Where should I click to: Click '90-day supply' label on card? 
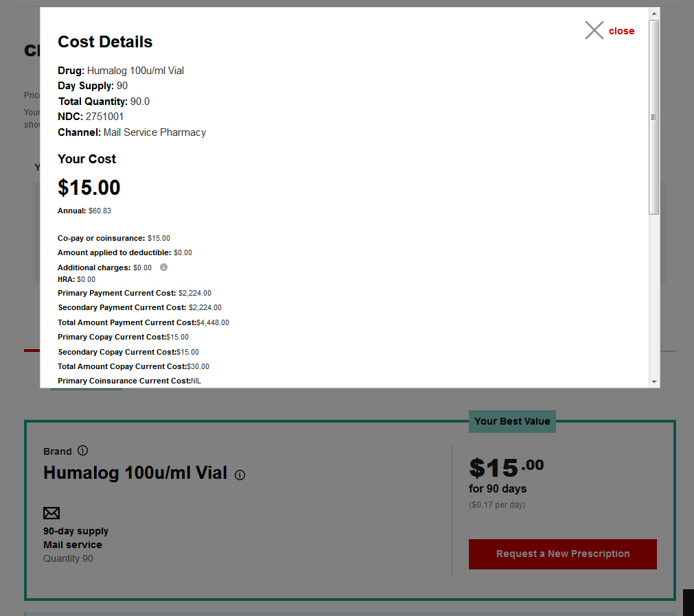pyautogui.click(x=76, y=531)
